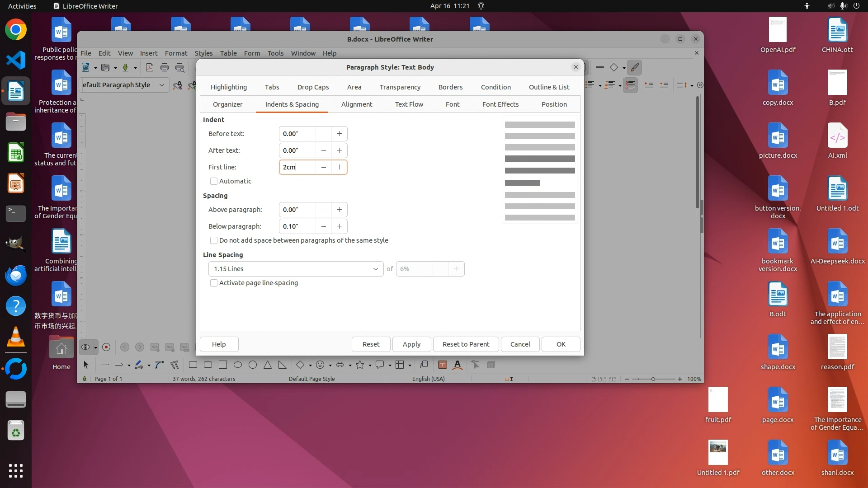Click the Insert Line drawing tool
Image resolution: width=868 pixels, height=488 pixels.
click(x=105, y=365)
